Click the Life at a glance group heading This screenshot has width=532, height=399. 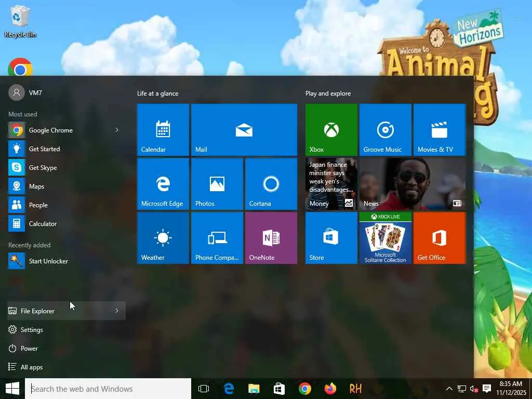point(158,94)
